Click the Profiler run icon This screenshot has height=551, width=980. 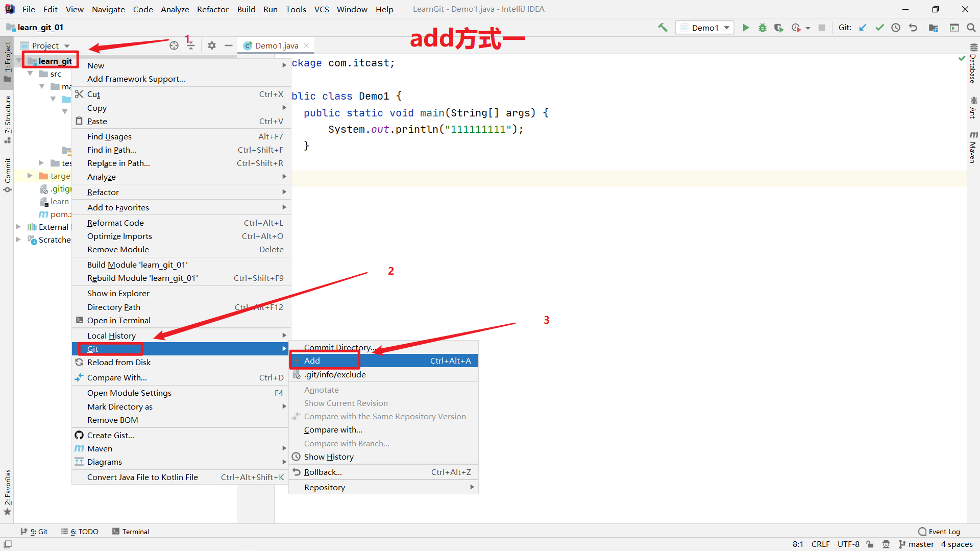tap(796, 28)
